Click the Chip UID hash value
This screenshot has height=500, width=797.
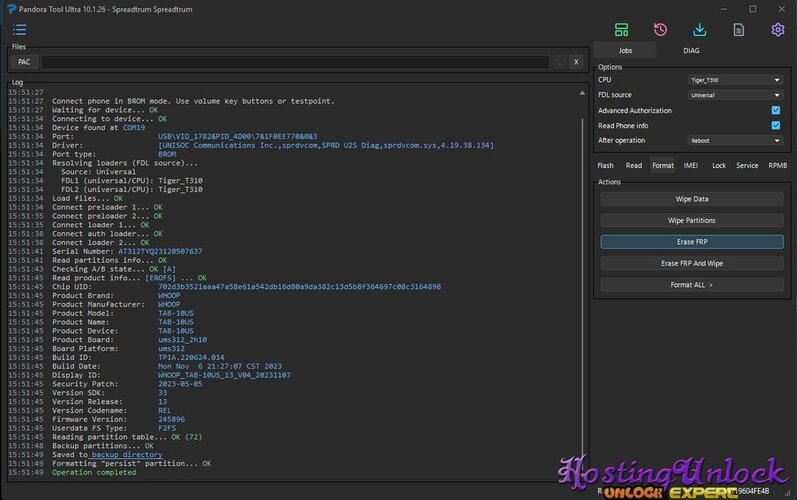(299, 287)
